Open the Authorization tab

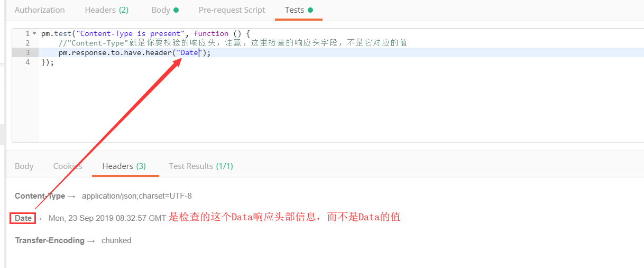pyautogui.click(x=40, y=10)
